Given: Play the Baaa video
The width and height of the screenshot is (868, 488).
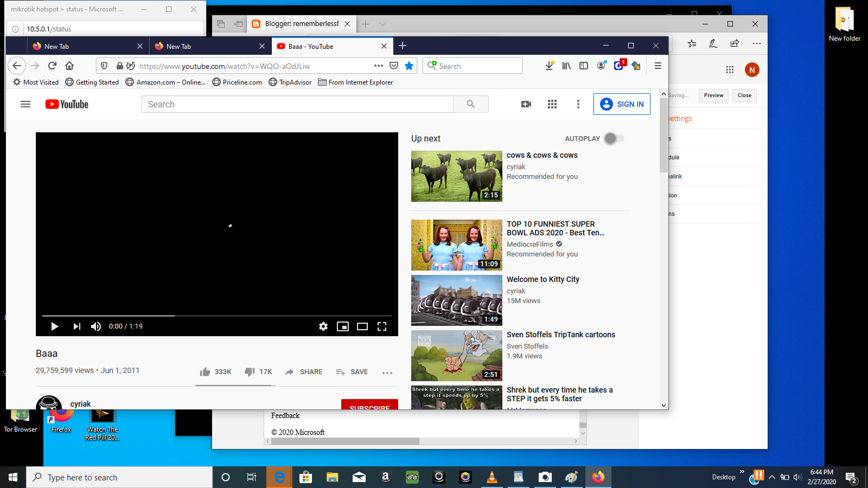Looking at the screenshot, I should (x=55, y=326).
